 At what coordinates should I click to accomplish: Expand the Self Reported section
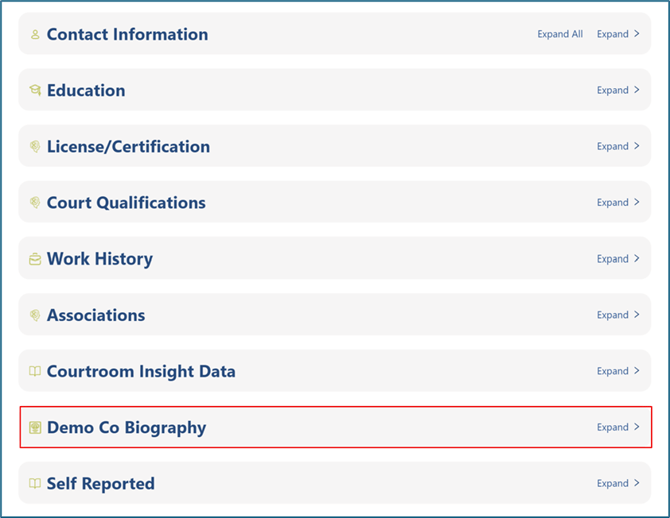tap(618, 483)
